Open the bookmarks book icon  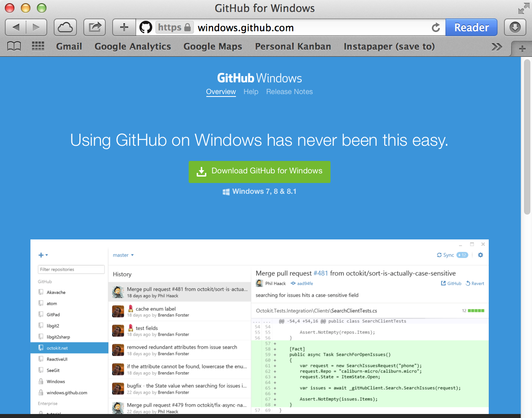(x=14, y=46)
